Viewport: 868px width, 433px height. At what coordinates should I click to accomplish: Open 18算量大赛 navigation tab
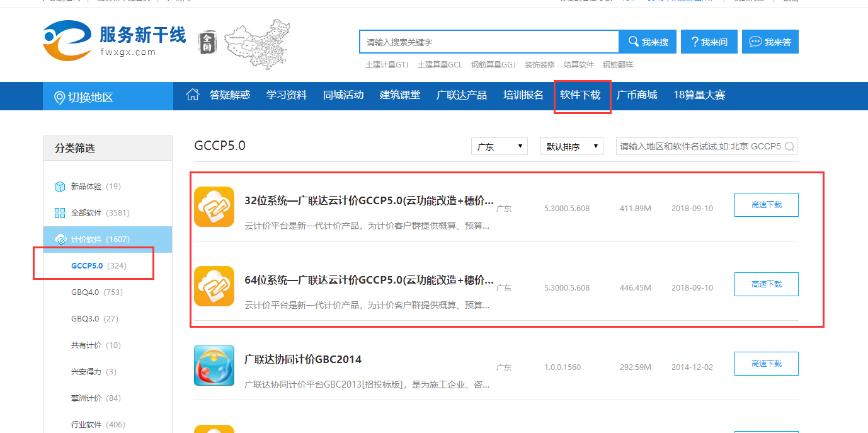[x=699, y=95]
